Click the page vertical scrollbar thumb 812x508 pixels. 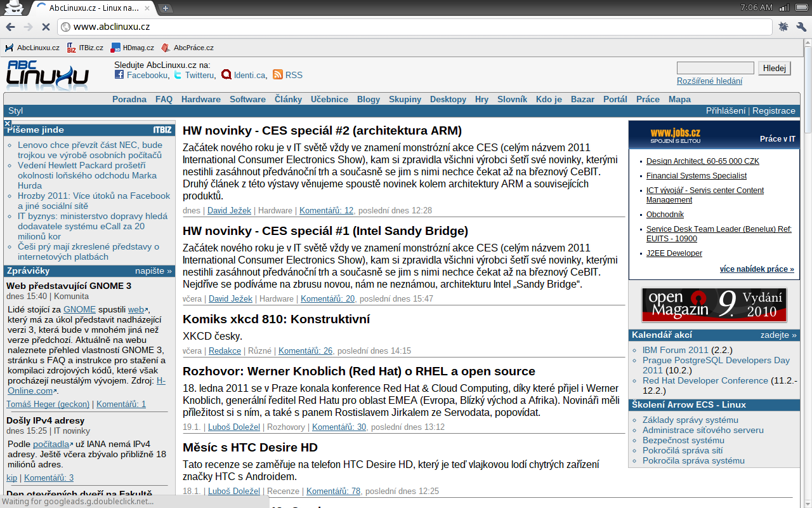[x=808, y=90]
